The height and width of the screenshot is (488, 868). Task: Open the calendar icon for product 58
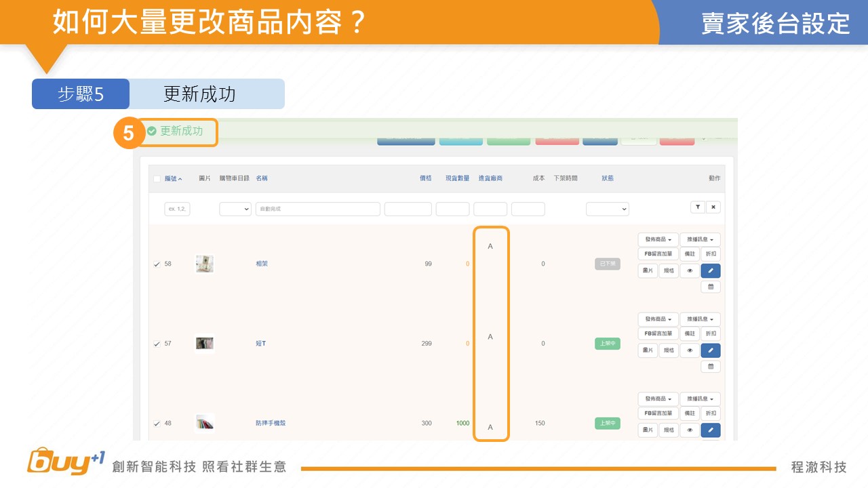point(711,287)
